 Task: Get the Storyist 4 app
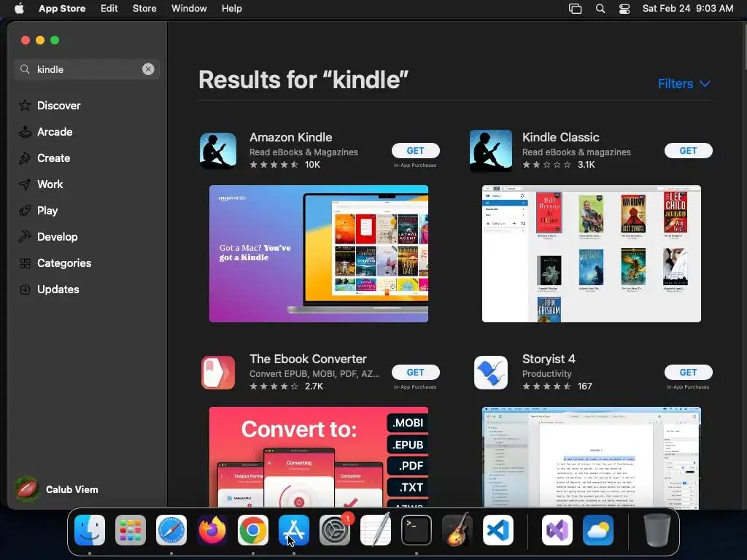point(689,373)
